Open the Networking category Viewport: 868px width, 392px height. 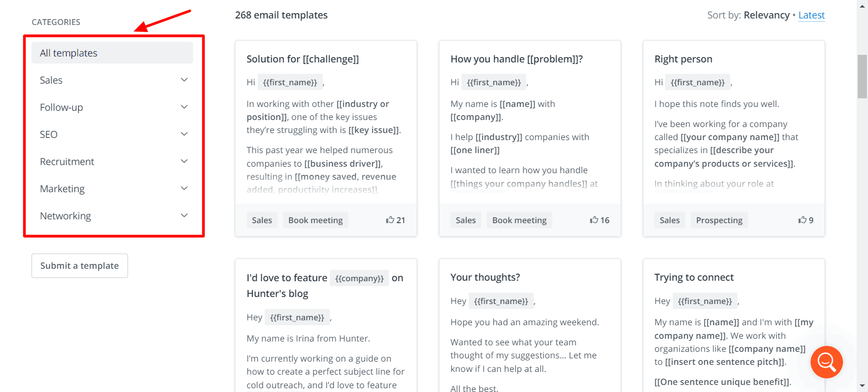(x=66, y=216)
